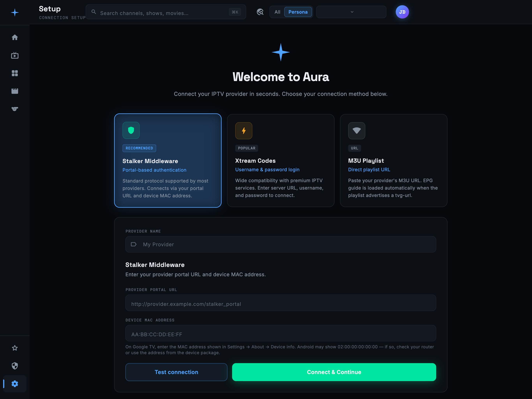Select the Persona filter toggle
Screen dimensions: 532x399
(298, 12)
